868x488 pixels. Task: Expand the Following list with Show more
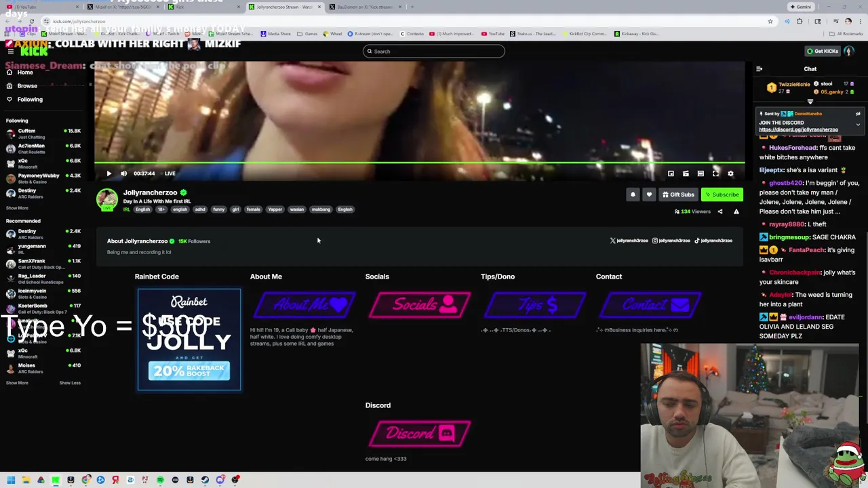(17, 208)
